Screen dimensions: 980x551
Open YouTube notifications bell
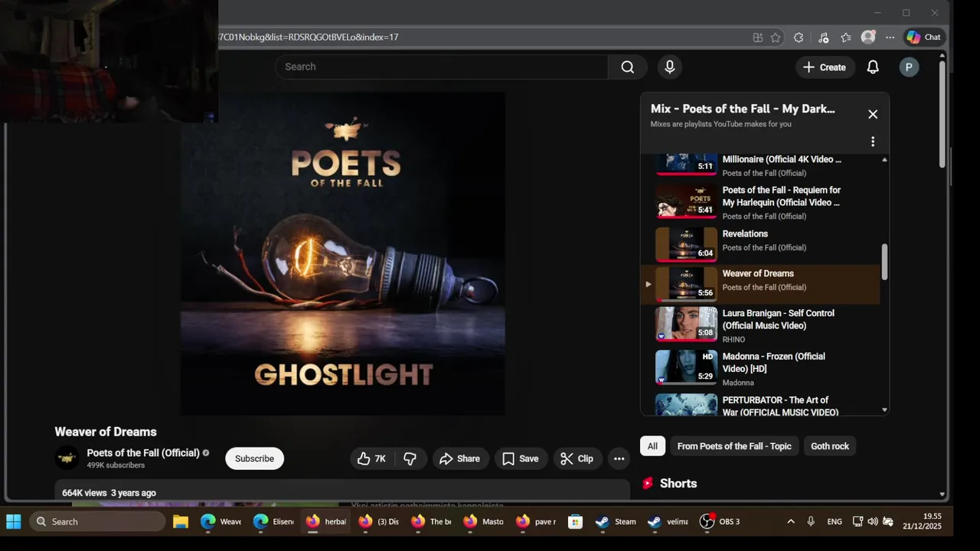(873, 67)
